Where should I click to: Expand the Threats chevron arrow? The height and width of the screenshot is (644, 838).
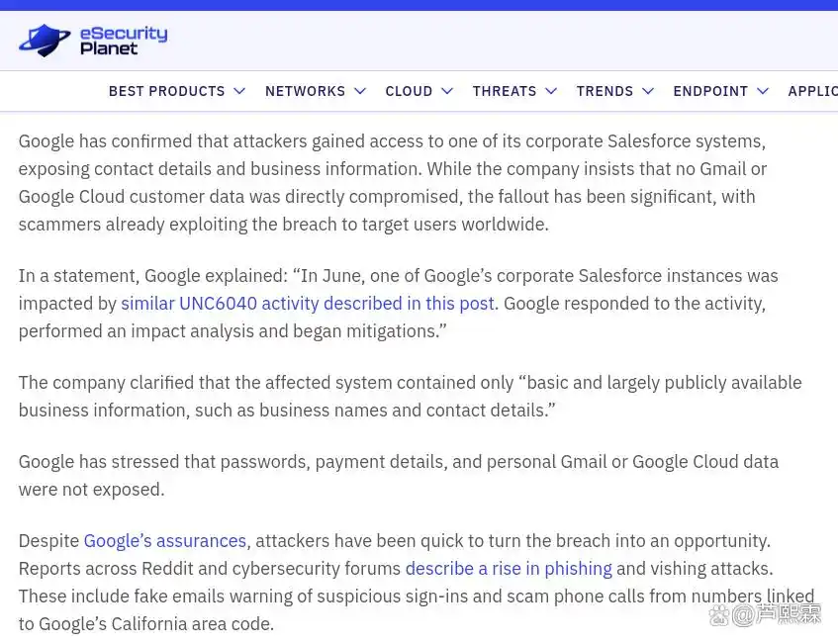tap(551, 91)
